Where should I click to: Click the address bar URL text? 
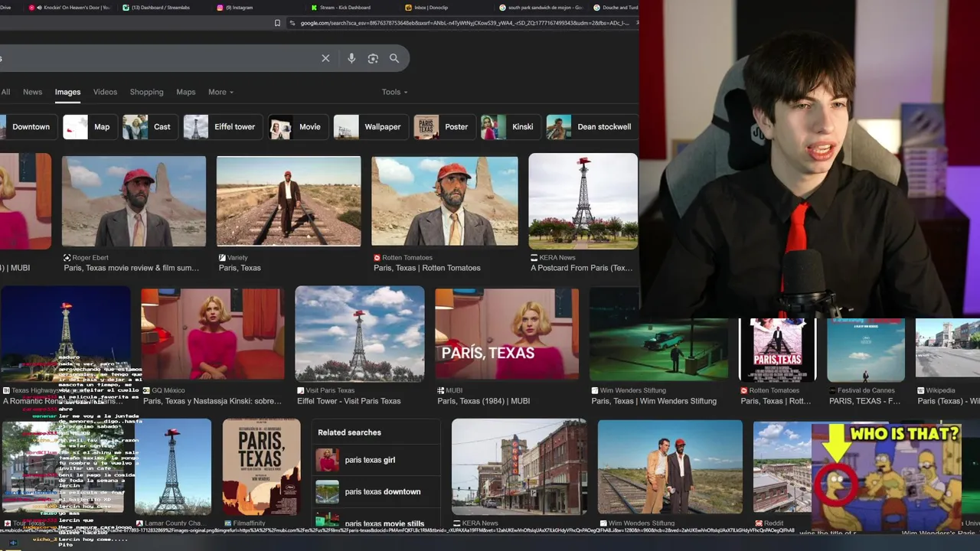(x=465, y=23)
